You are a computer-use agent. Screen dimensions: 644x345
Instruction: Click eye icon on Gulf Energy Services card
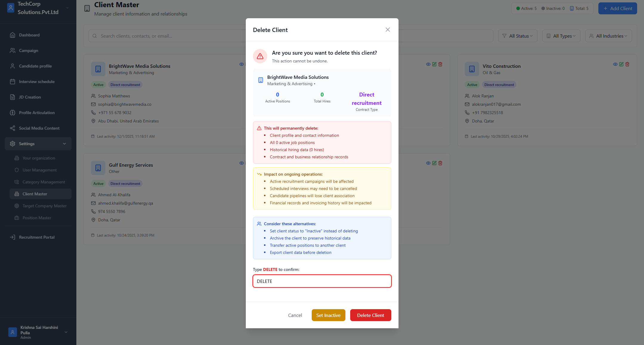pyautogui.click(x=241, y=163)
